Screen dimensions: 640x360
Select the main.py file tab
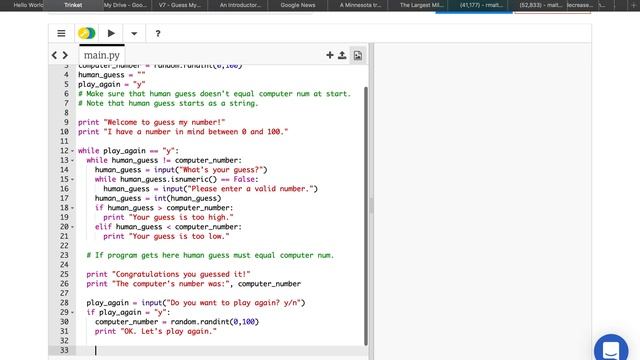102,55
